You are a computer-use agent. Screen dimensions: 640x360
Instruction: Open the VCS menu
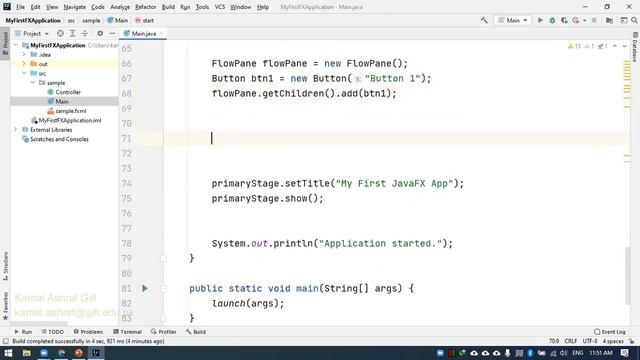(220, 7)
